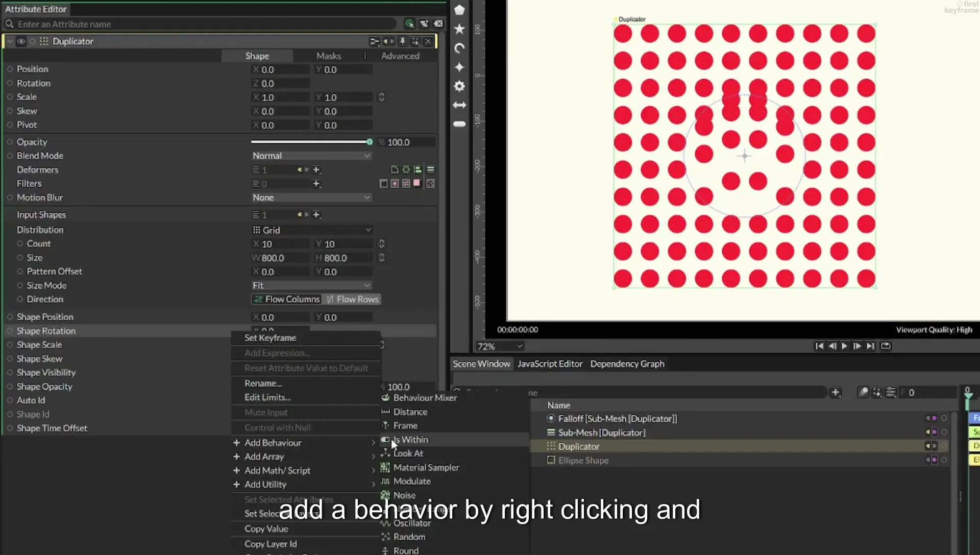Open Add Array submenu
Viewport: 980px width, 555px height.
(305, 457)
